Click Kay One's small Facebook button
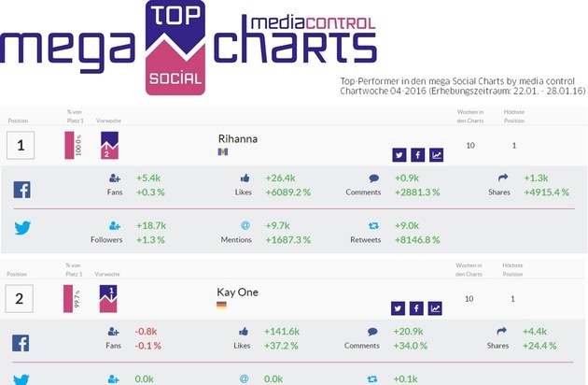Screen dimensions: 588x385 [x=417, y=308]
